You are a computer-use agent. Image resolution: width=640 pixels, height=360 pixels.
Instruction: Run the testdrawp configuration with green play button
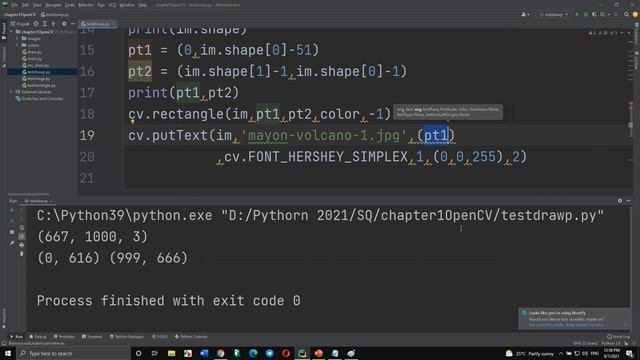(x=577, y=14)
